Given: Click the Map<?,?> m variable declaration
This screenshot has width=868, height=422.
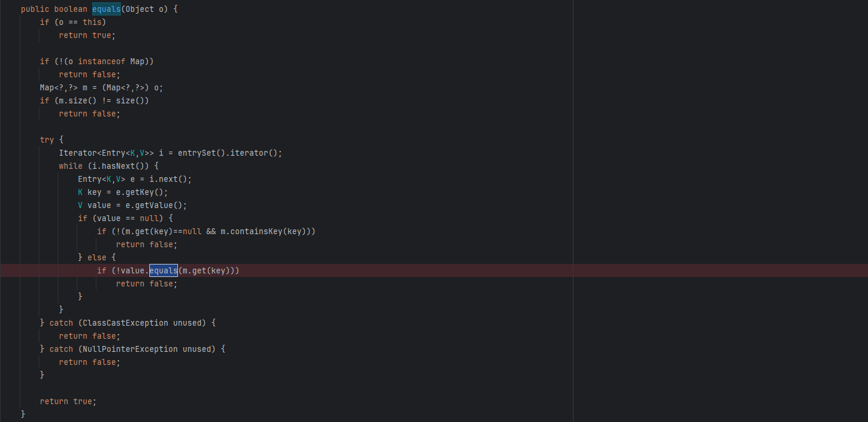Looking at the screenshot, I should click(65, 87).
